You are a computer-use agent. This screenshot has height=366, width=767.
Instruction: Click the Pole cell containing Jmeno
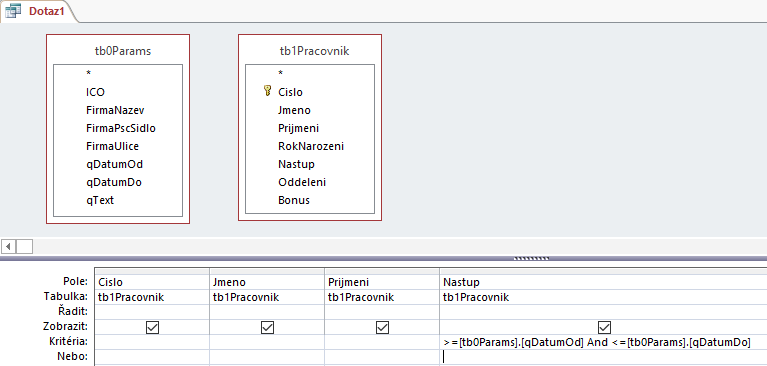(x=267, y=282)
